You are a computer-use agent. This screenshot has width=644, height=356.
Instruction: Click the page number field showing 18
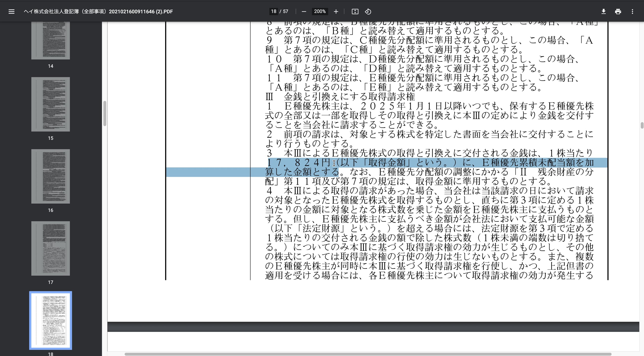click(274, 12)
